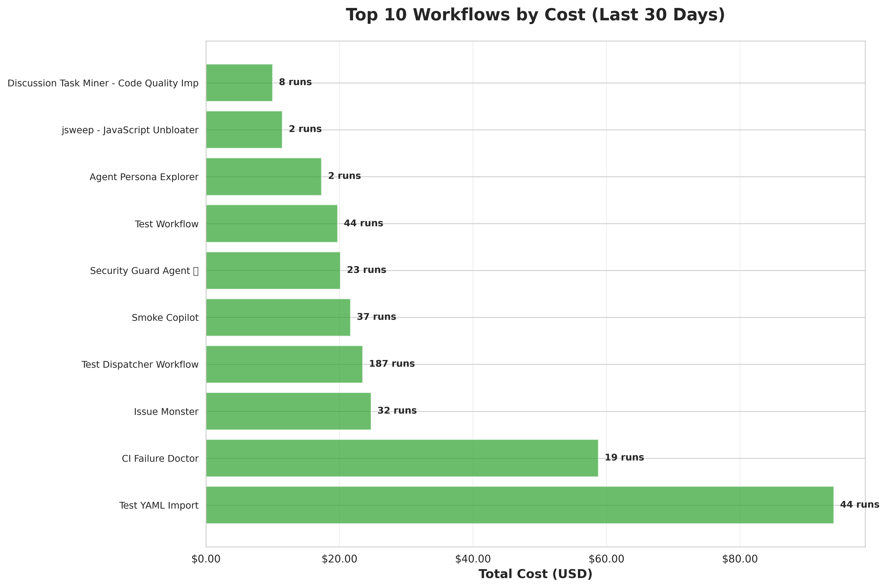887x588 pixels.
Task: Click the Issue Monster bar
Action: click(x=288, y=411)
